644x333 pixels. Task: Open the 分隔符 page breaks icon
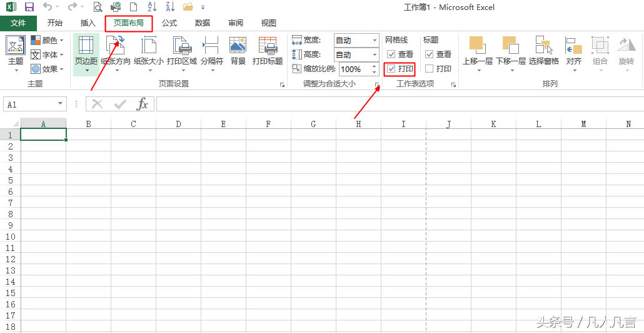pos(211,48)
